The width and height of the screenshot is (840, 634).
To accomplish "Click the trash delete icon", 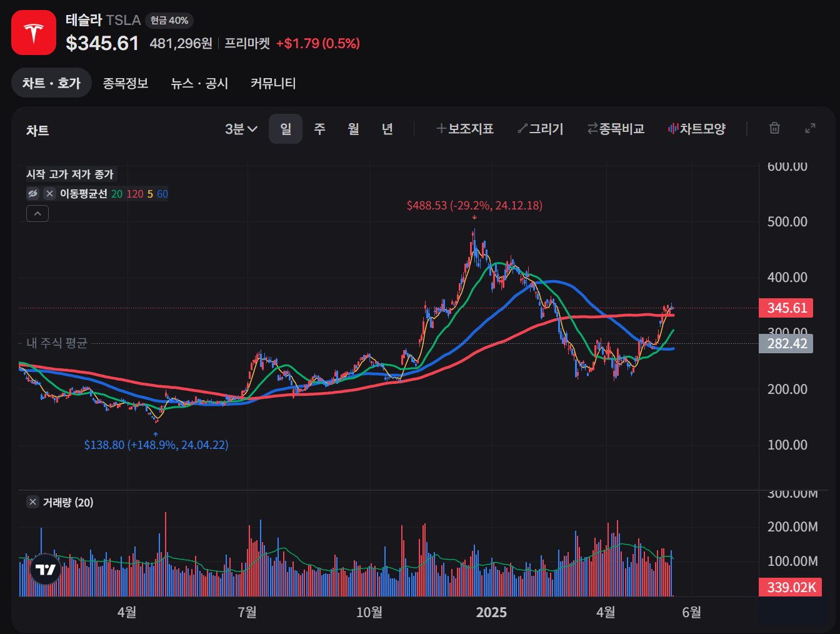I will tap(774, 128).
